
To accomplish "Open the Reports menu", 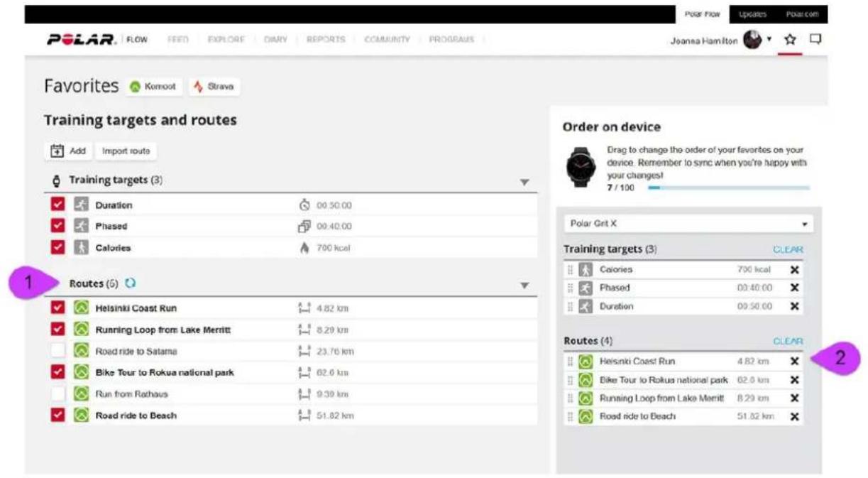I will pos(325,40).
